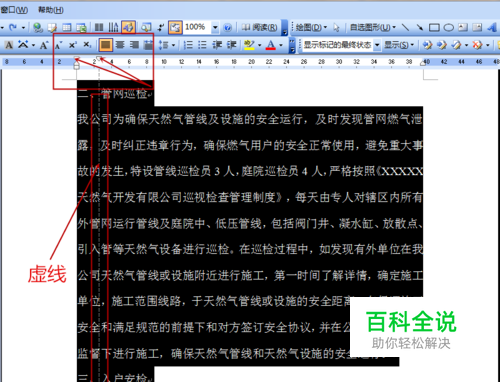
Task: Click the horizontal Text Box icon
Action: [x=463, y=27]
